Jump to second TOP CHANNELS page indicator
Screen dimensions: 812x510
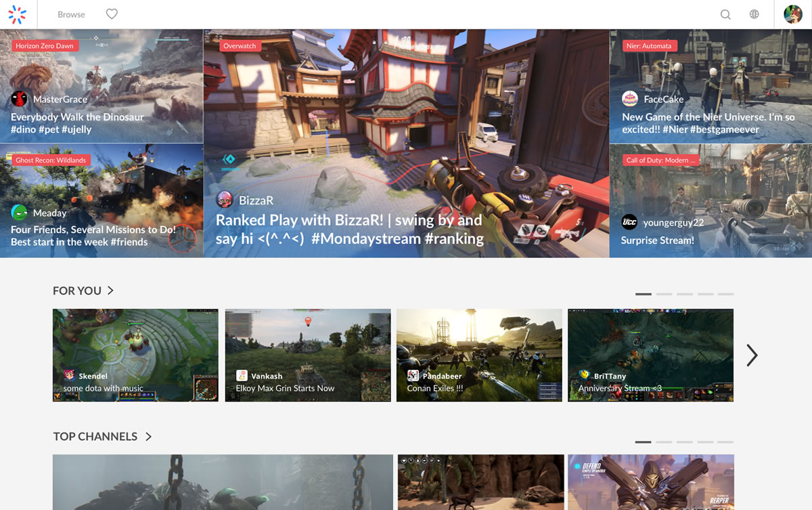coord(664,442)
